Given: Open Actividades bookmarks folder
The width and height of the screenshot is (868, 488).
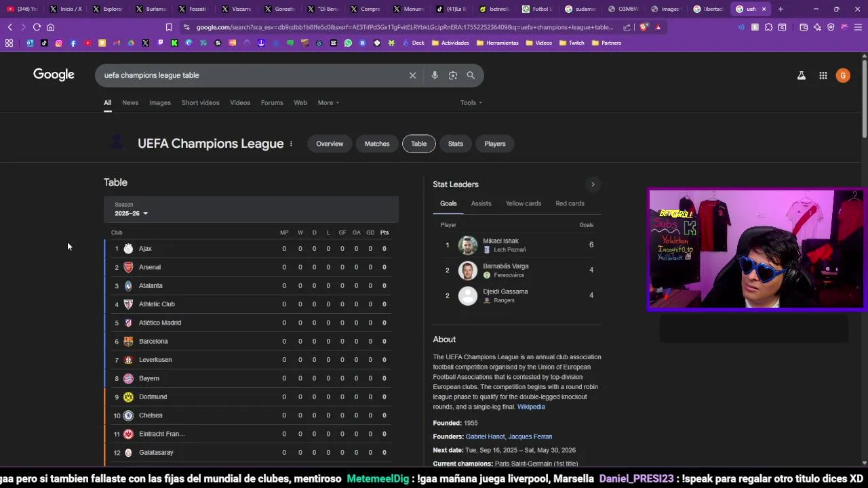Looking at the screenshot, I should click(450, 43).
